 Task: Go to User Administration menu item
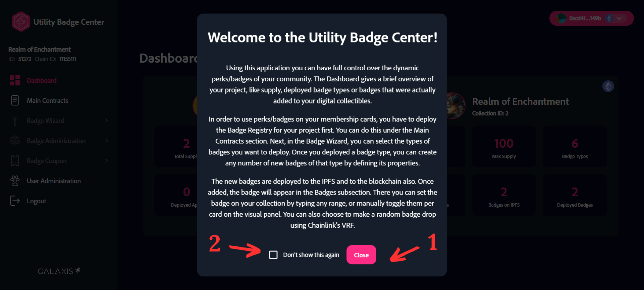(54, 181)
